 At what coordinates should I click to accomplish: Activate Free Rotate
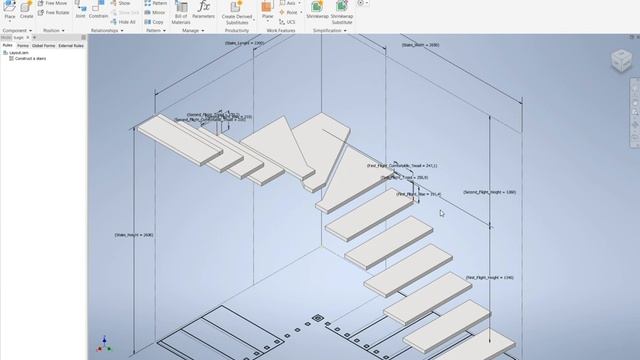(x=53, y=13)
